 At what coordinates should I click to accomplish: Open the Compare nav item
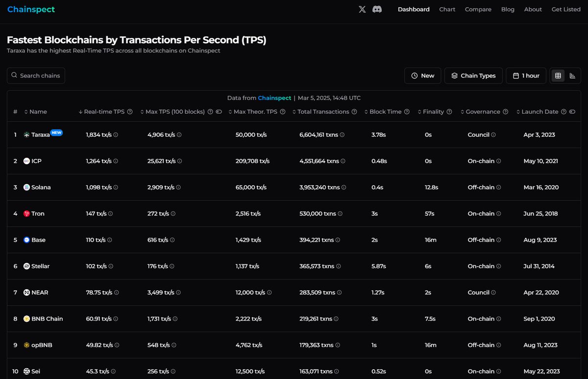pyautogui.click(x=478, y=9)
